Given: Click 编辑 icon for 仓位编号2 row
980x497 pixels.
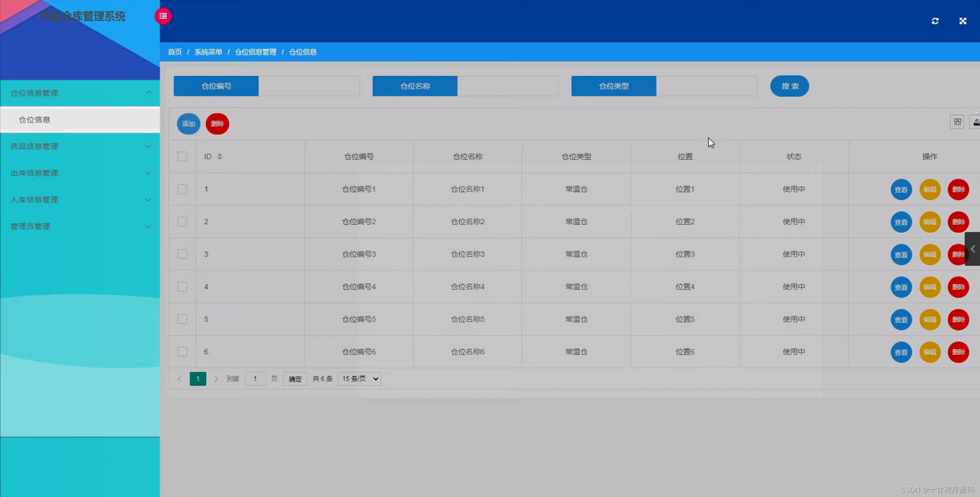Looking at the screenshot, I should [x=930, y=222].
